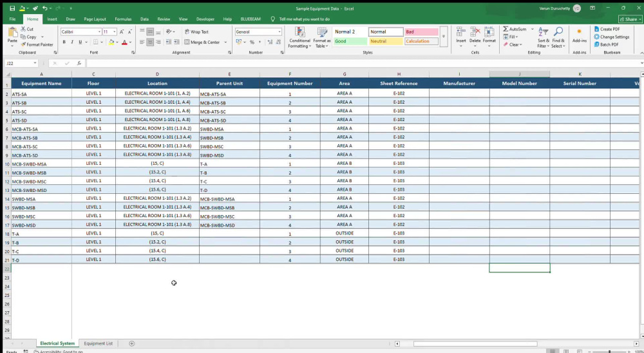Apply the Bad cell style
Screen dimensions: 644x353
coord(421,32)
